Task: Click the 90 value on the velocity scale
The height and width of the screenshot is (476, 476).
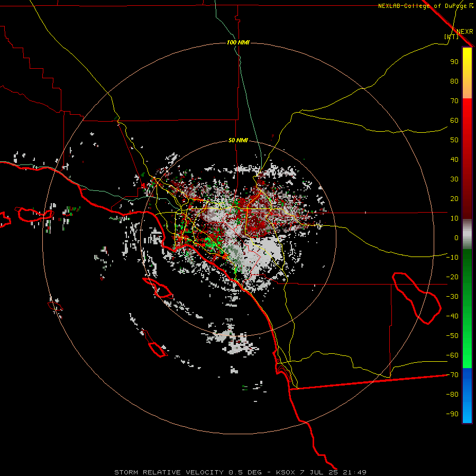Action: (x=454, y=62)
